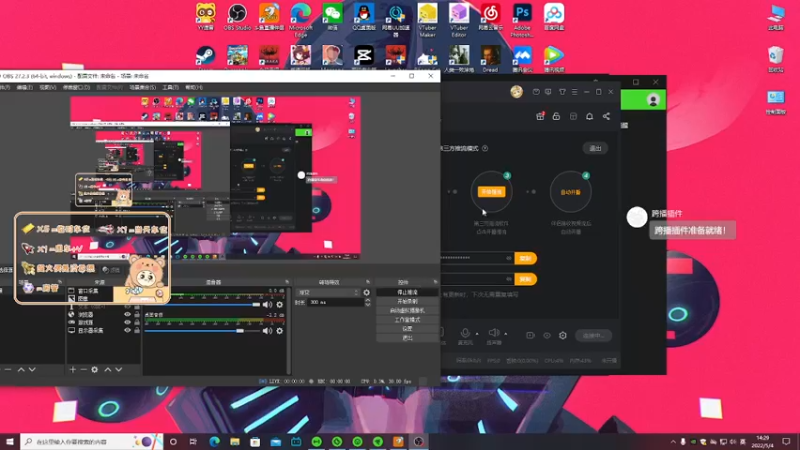800x450 pixels.
Task: Click Studio Mode button in OBS controls
Action: pyautogui.click(x=407, y=320)
